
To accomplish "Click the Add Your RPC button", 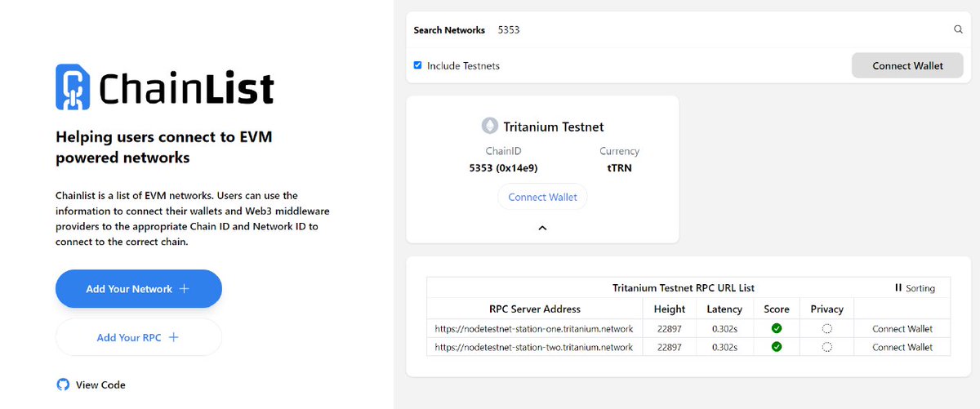I will (139, 337).
